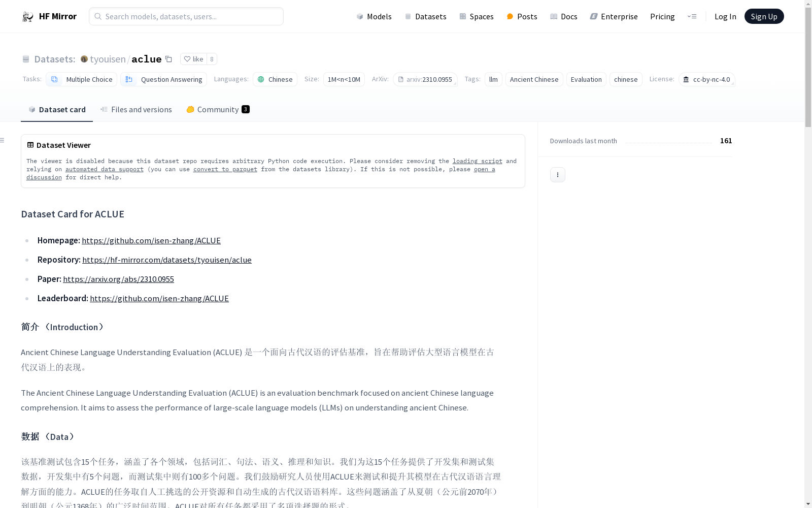The width and height of the screenshot is (812, 508).
Task: Like the aclue dataset
Action: 193,59
